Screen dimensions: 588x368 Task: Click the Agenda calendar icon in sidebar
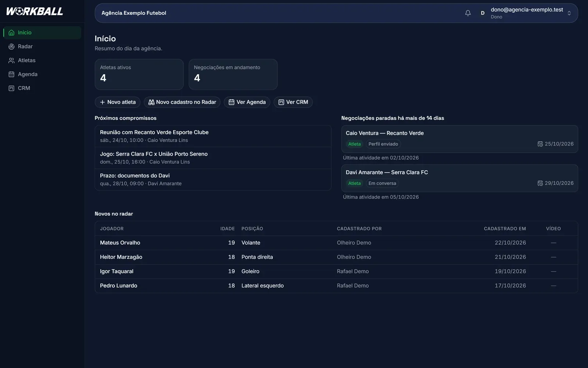coord(11,74)
